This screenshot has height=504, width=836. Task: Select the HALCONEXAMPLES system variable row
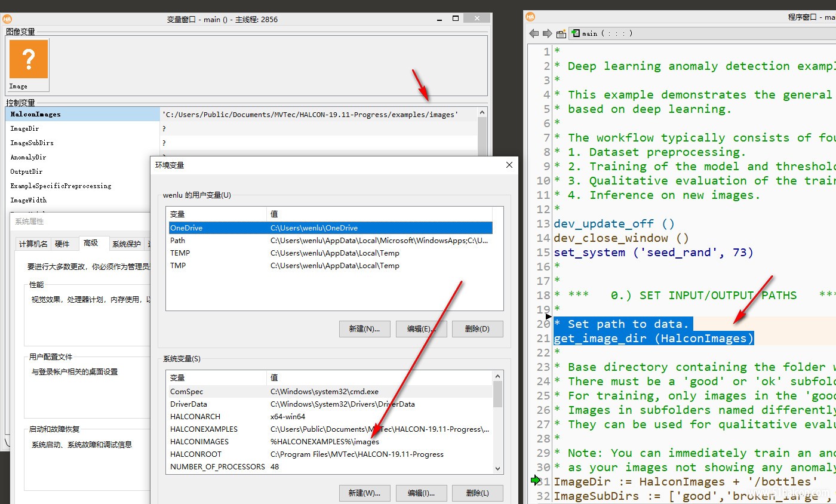[x=330, y=429]
